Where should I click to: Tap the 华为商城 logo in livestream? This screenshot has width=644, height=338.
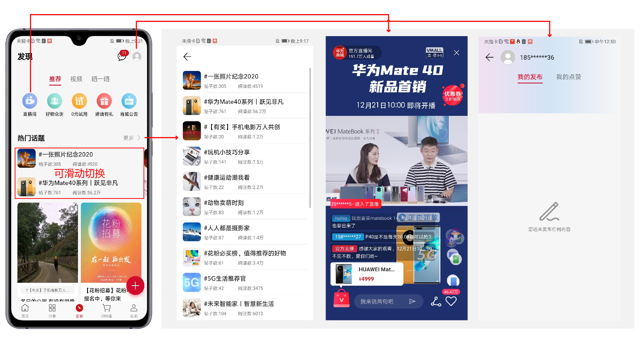(x=340, y=53)
